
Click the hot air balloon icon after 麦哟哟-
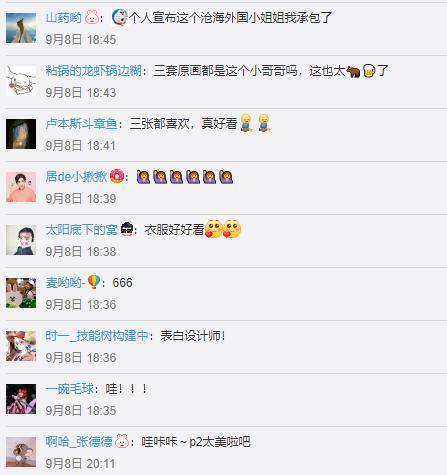pyautogui.click(x=94, y=282)
